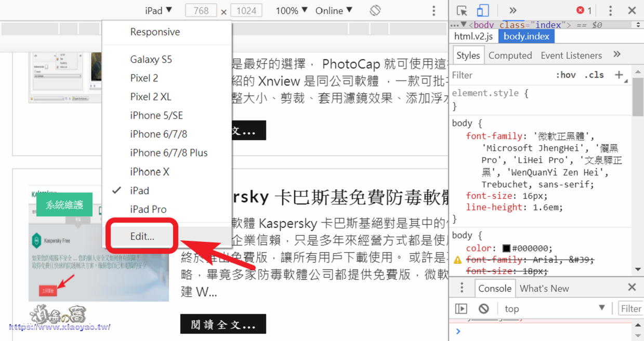The width and height of the screenshot is (644, 341).
Task: Close the console drawer
Action: [x=632, y=288]
